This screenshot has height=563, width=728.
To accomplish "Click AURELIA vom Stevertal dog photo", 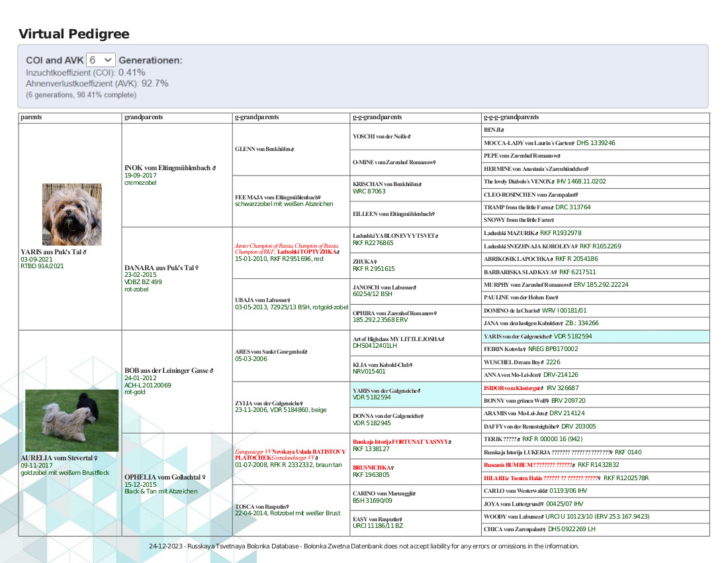I will 72,421.
